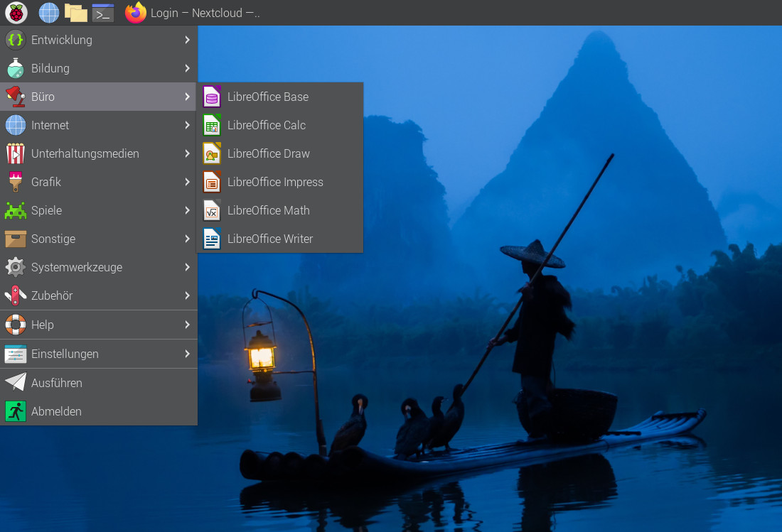The height and width of the screenshot is (532, 782).
Task: Open the LibreOffice Draw entry
Action: (280, 153)
